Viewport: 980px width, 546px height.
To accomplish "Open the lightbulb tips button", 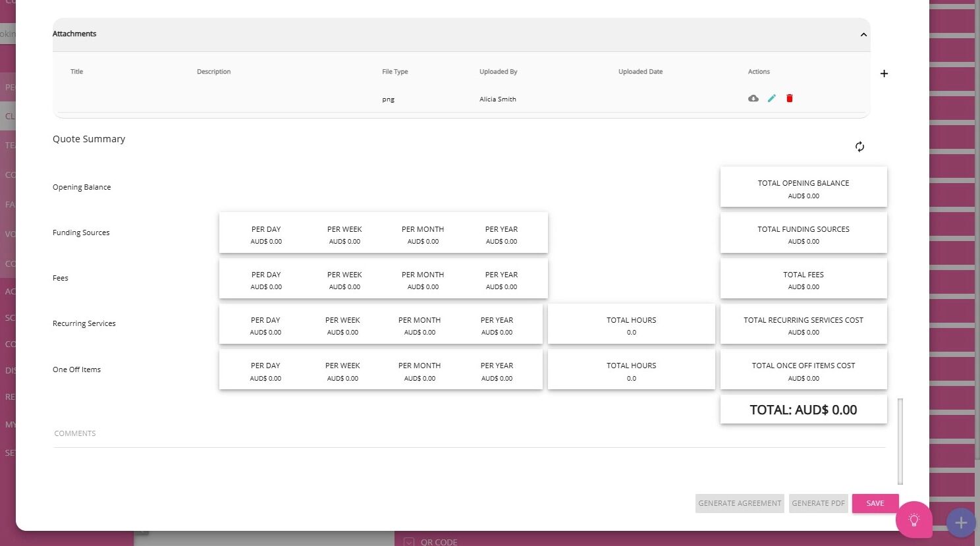I will tap(914, 520).
